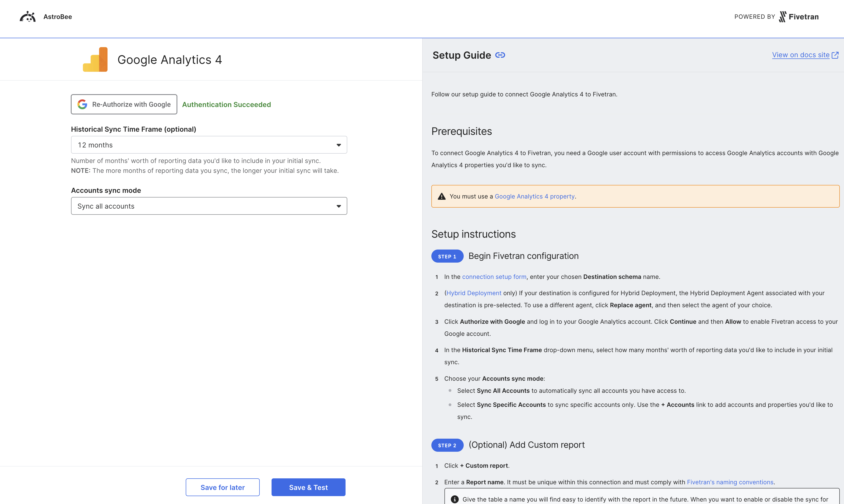844x504 pixels.
Task: Click the Google Analytics 4 logo
Action: pyautogui.click(x=95, y=59)
